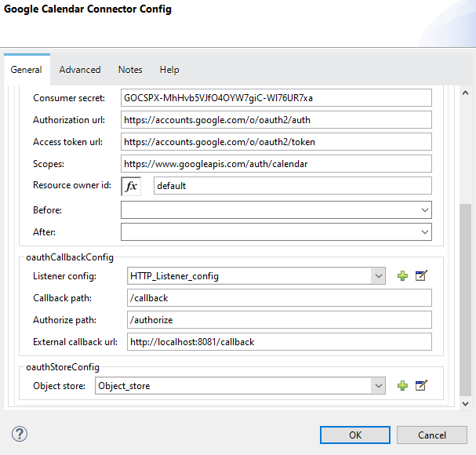Switch to the General tab

pos(27,70)
